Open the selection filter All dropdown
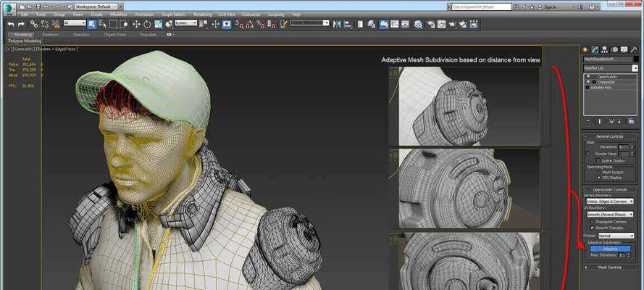Image resolution: width=644 pixels, height=290 pixels. point(75,23)
